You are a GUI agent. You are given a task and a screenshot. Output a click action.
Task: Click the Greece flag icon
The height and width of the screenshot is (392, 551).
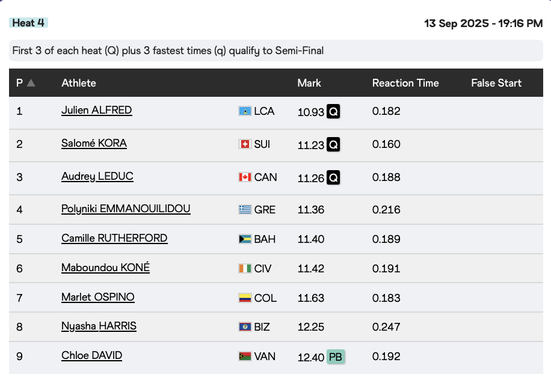click(x=245, y=210)
